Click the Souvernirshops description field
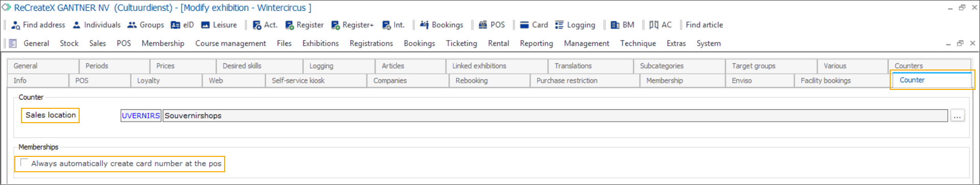Image resolution: width=980 pixels, height=185 pixels. click(555, 116)
